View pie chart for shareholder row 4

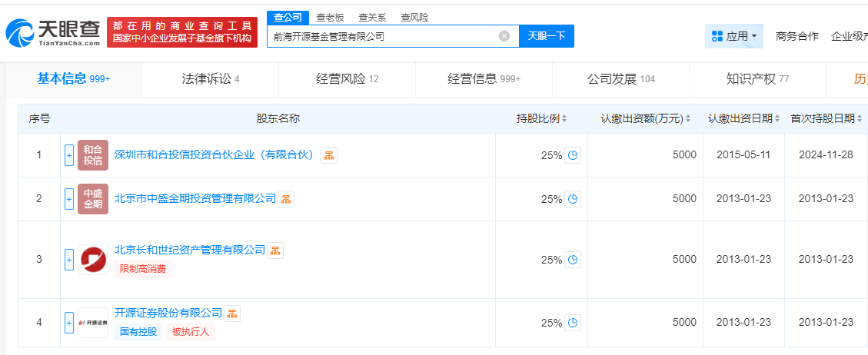(x=573, y=323)
